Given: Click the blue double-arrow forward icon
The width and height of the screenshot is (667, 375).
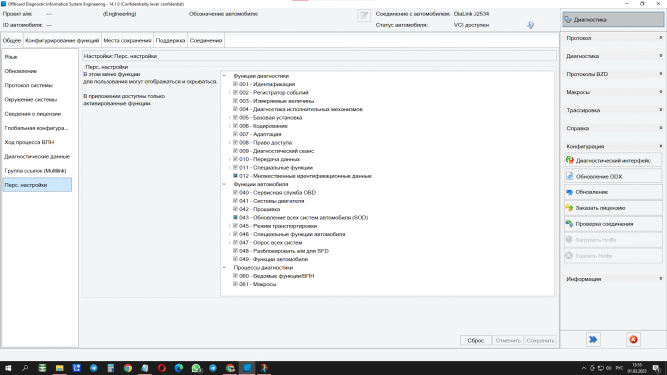Looking at the screenshot, I should (x=593, y=339).
